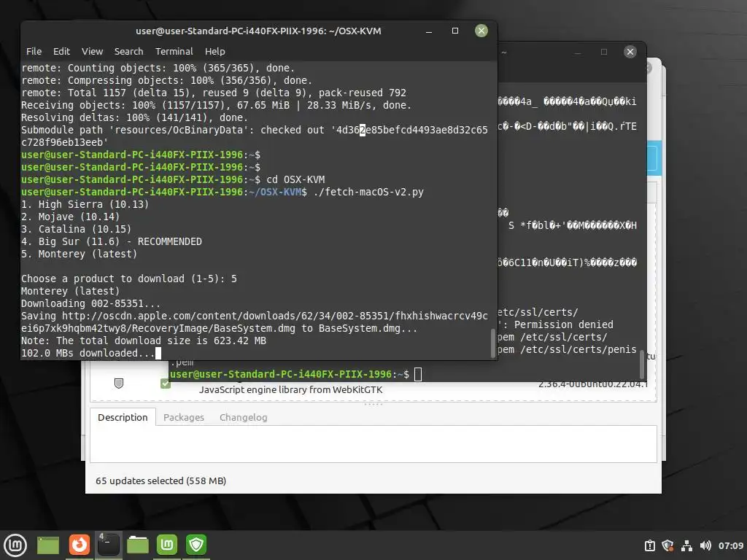
Task: Open the Search menu in terminal
Action: pyautogui.click(x=128, y=51)
